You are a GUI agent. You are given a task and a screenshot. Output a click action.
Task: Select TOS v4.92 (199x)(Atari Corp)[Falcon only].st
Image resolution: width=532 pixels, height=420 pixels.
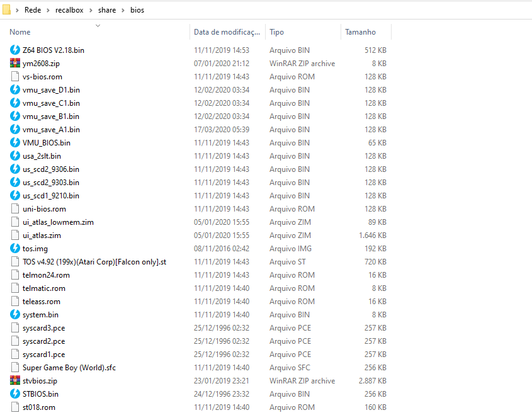point(94,261)
